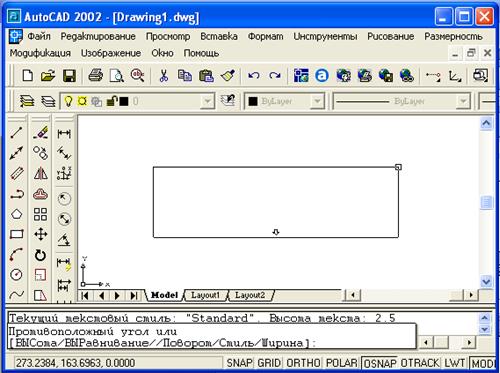
Task: Jump to first layout tab arrow
Action: click(85, 296)
